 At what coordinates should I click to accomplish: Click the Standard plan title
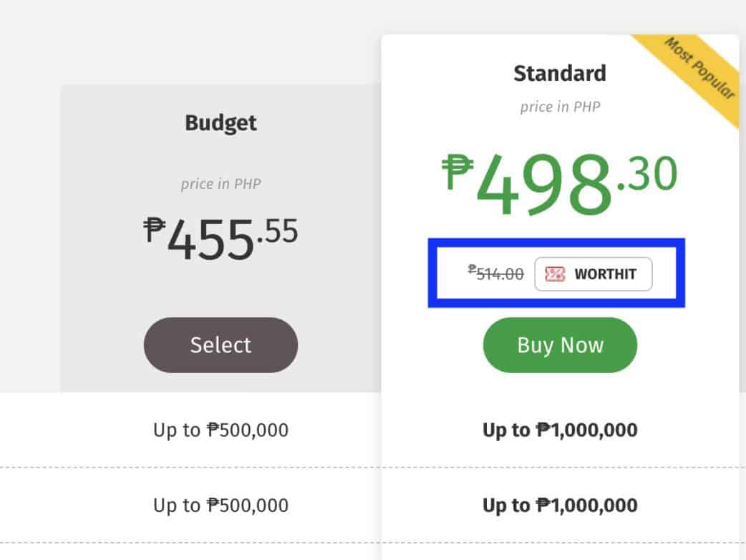click(559, 73)
